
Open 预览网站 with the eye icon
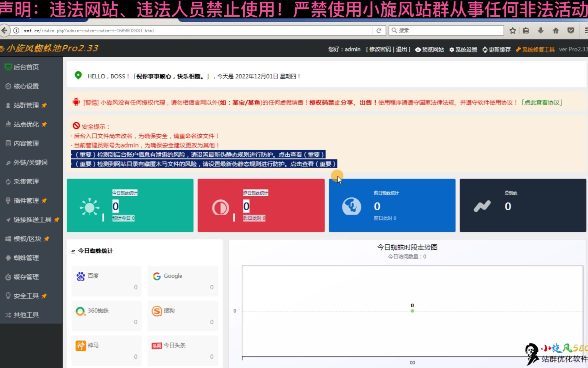(429, 50)
